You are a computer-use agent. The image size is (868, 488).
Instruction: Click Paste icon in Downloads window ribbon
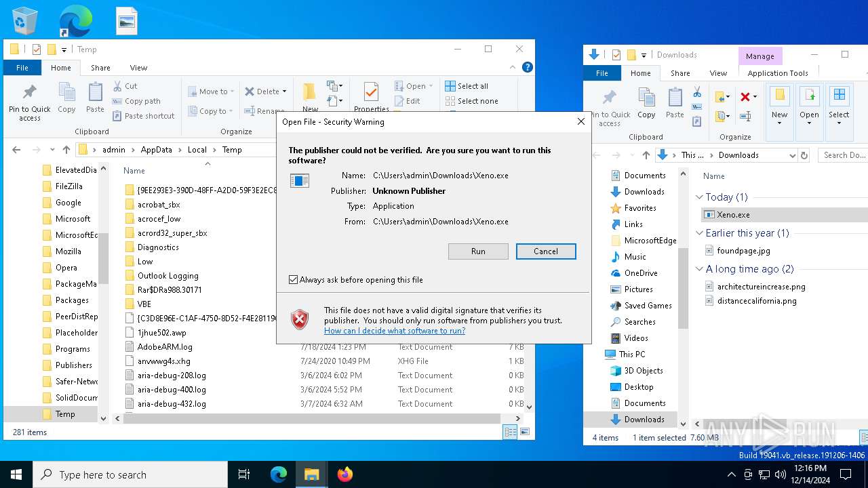tap(675, 103)
